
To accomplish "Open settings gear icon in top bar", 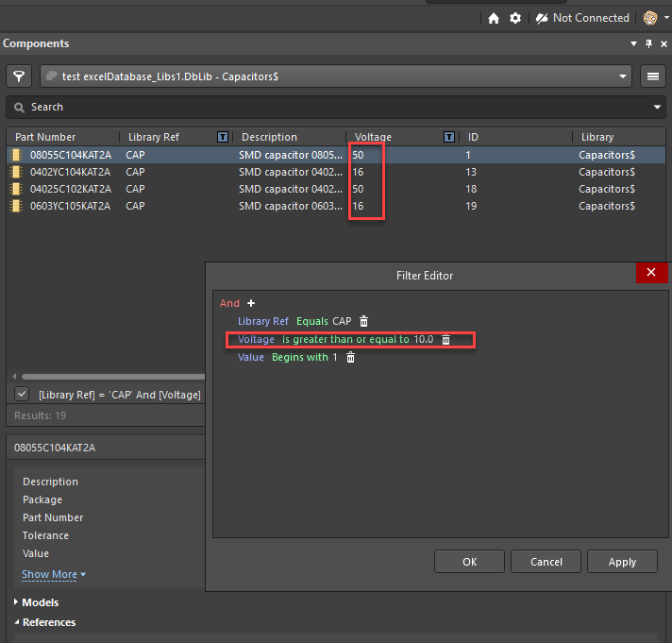I will tap(515, 18).
